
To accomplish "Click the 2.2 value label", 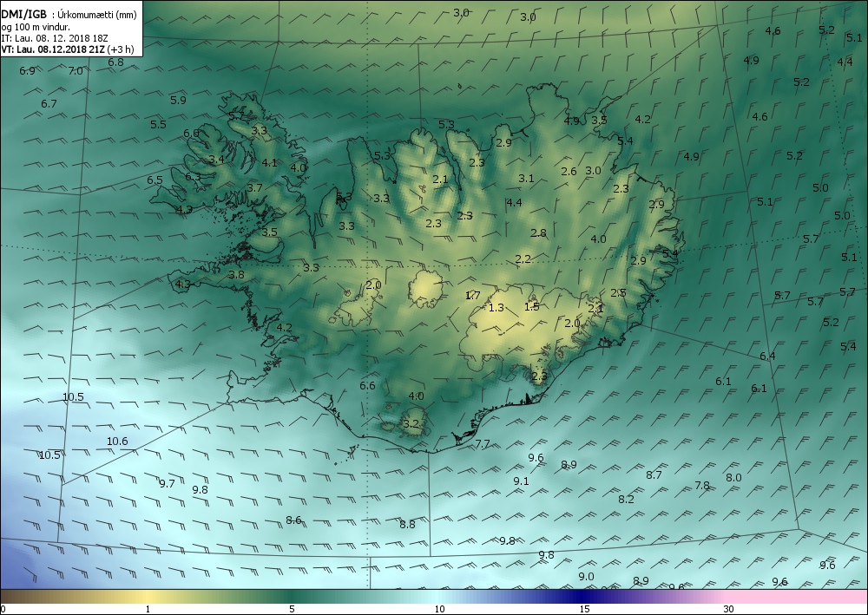I will [523, 258].
